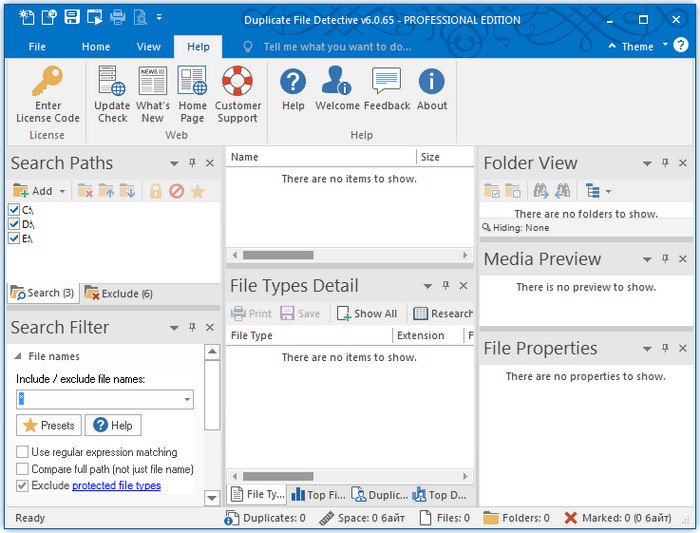
Task: Sort by Extension column header
Action: pyautogui.click(x=429, y=335)
